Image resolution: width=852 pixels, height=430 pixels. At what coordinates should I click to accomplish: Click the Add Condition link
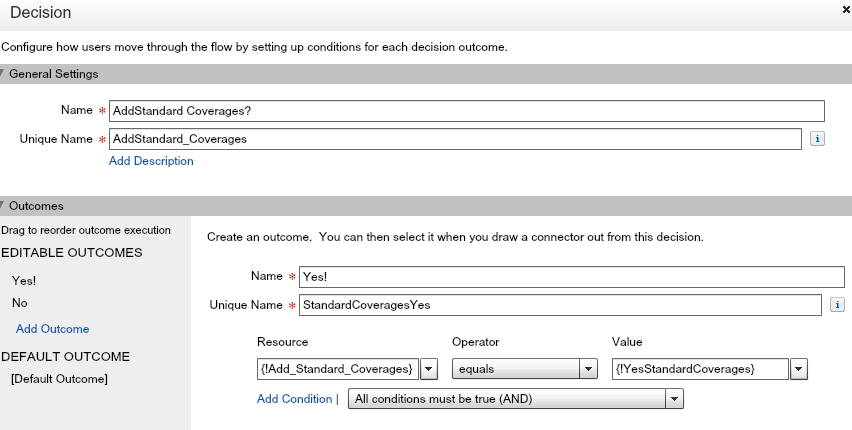click(x=294, y=399)
